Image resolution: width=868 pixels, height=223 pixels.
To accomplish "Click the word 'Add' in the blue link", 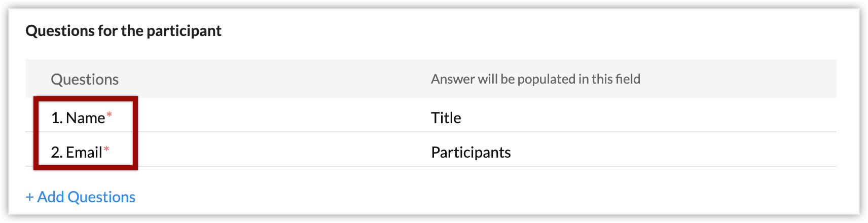I will 51,197.
